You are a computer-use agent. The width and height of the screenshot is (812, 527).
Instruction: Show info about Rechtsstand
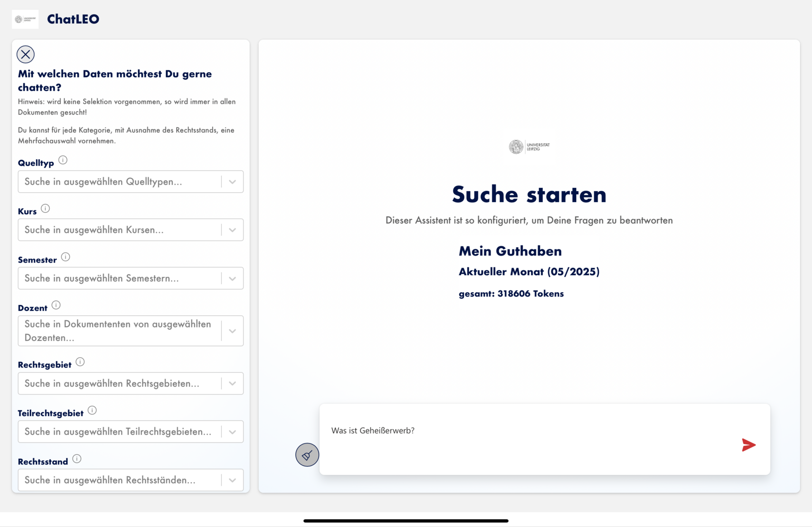click(x=77, y=459)
